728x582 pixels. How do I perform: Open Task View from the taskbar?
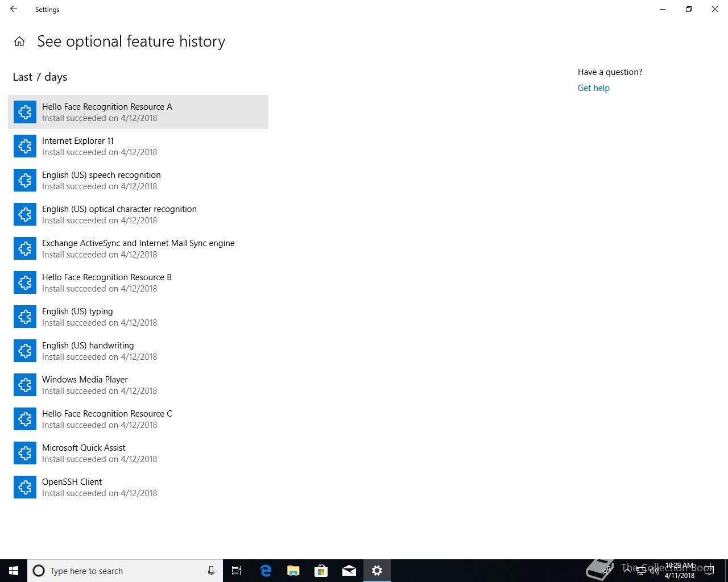pyautogui.click(x=237, y=571)
